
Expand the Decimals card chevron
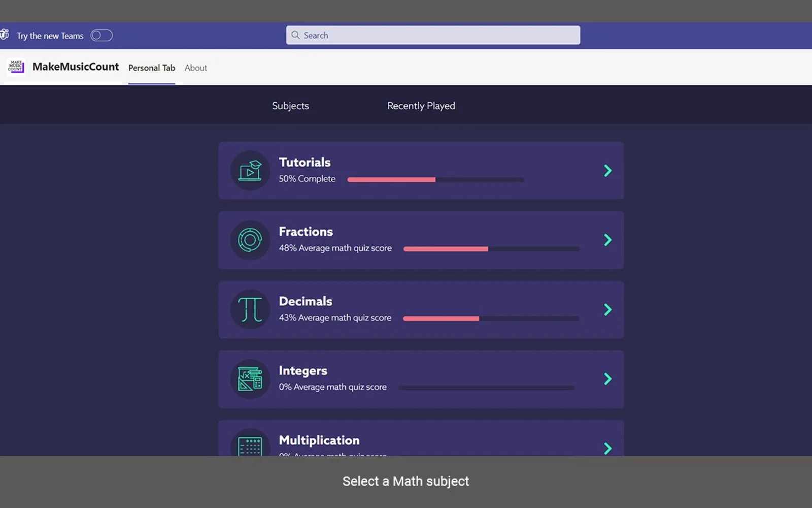coord(607,309)
